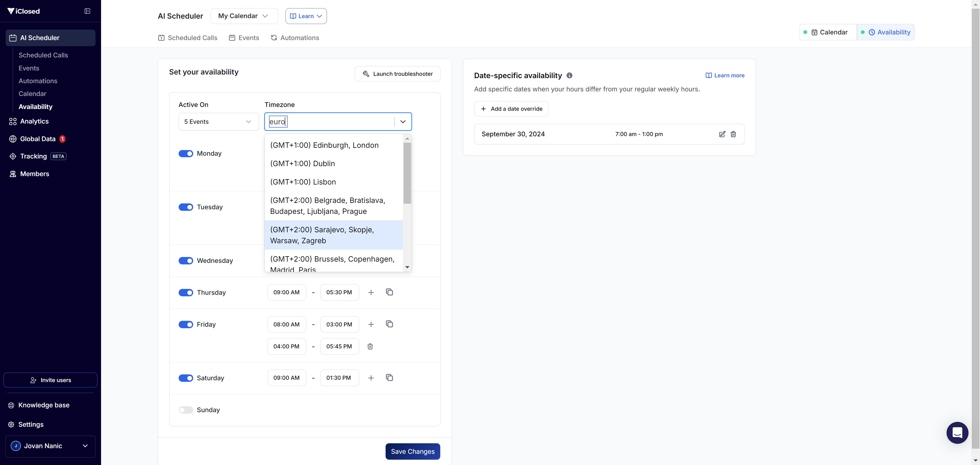The width and height of the screenshot is (980, 465).
Task: Enable Sunday availability toggle
Action: coord(186,410)
